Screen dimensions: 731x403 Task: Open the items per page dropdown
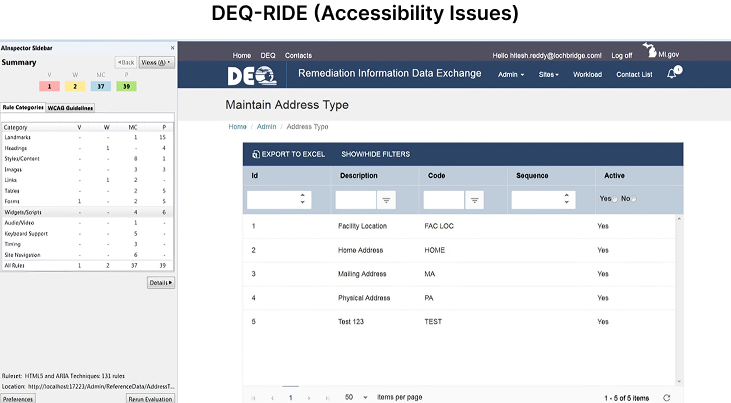(356, 397)
